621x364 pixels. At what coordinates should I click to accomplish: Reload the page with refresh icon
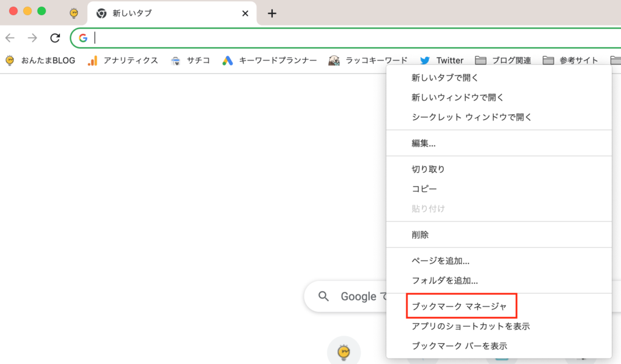tap(55, 38)
